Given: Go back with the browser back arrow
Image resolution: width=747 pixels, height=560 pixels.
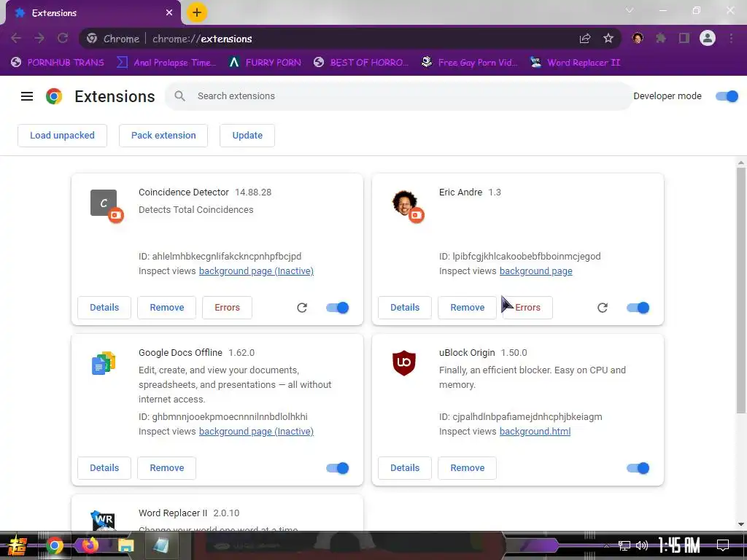Looking at the screenshot, I should tap(16, 39).
